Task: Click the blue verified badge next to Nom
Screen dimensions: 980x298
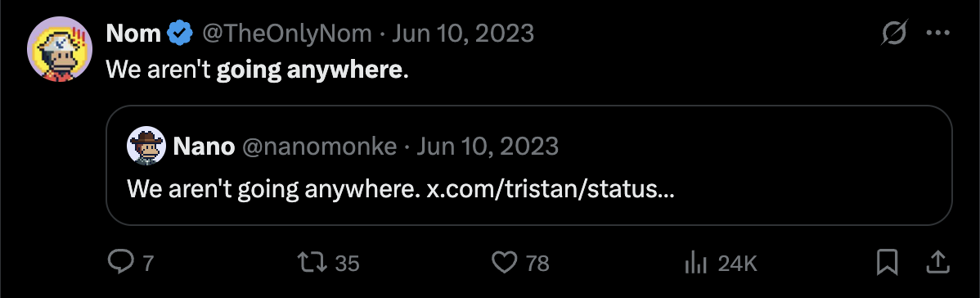Action: click(x=179, y=34)
